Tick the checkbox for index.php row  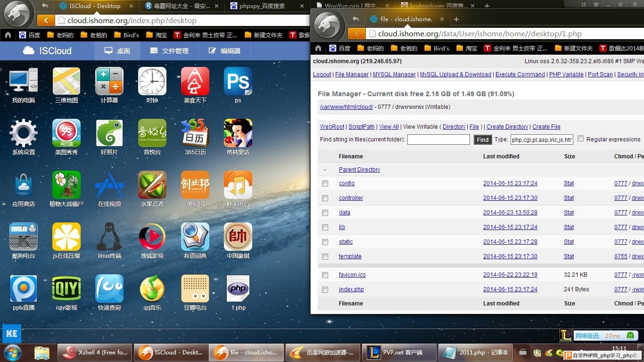pyautogui.click(x=325, y=290)
